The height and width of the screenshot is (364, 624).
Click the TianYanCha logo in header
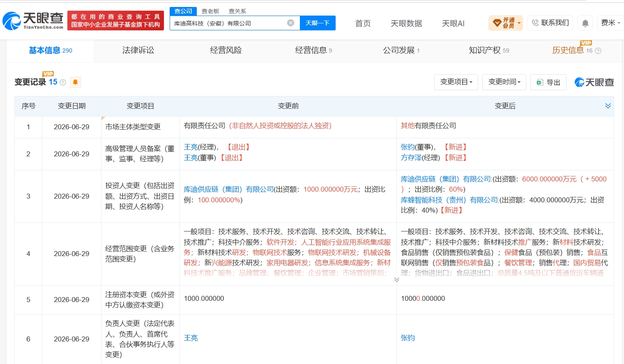33,21
